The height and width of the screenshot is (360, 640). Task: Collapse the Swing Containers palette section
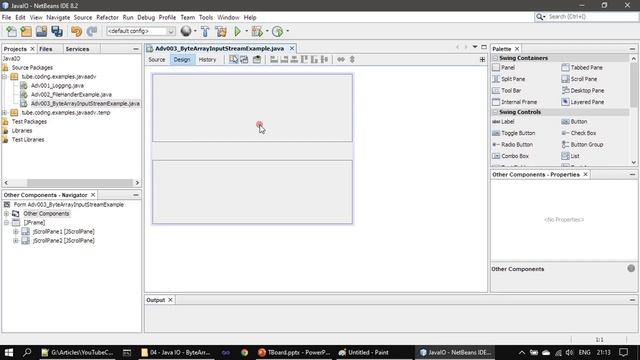pos(495,58)
